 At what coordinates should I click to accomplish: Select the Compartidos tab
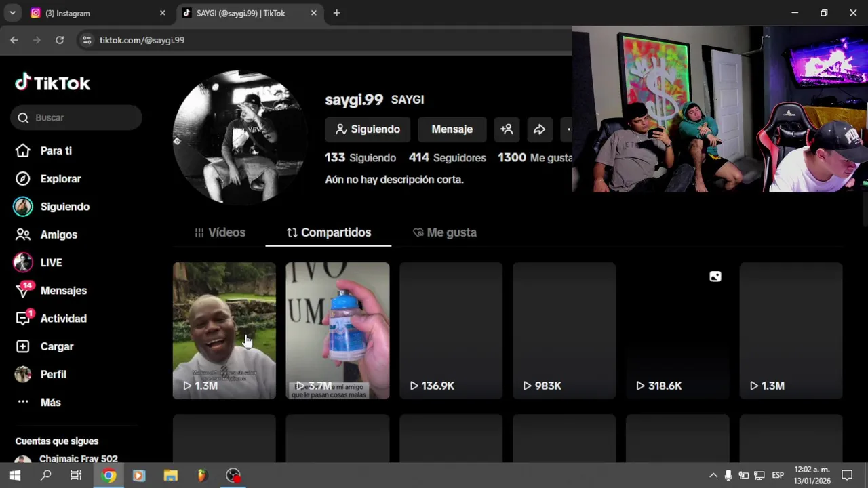coord(328,232)
